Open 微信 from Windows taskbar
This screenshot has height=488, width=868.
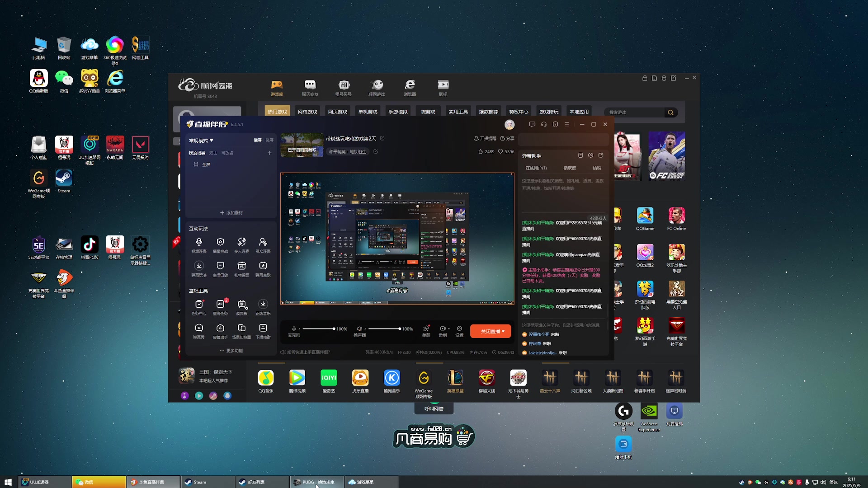tap(99, 482)
